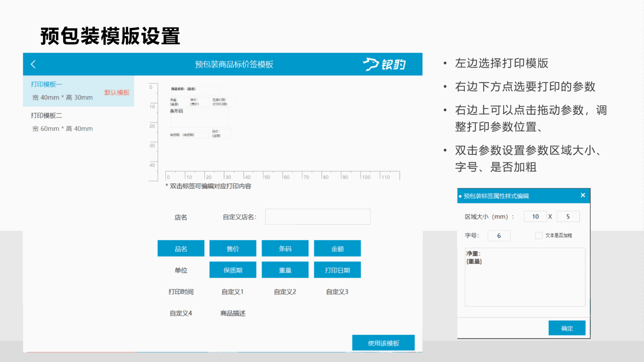
Task: Select 打印模板二 60mm template
Action: [x=78, y=122]
